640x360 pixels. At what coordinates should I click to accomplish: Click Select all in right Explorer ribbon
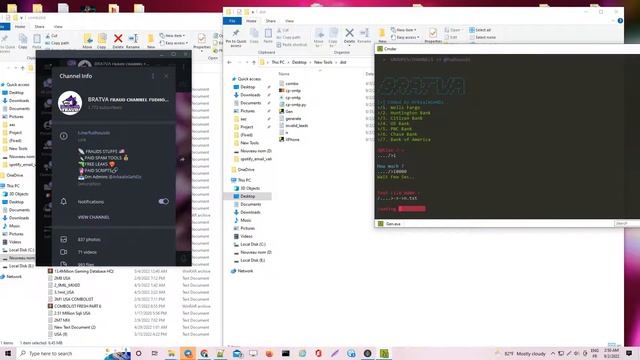click(480, 30)
